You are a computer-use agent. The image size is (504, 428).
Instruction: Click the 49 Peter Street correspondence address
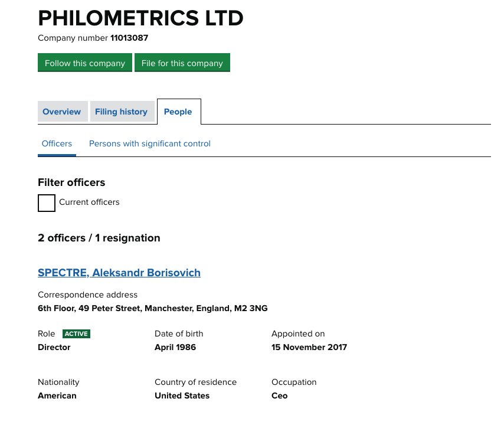(x=153, y=308)
